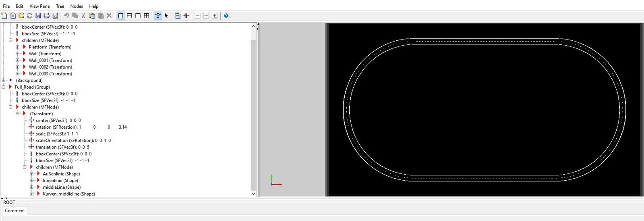Collapse the Full_Road (Group) node

4,87
